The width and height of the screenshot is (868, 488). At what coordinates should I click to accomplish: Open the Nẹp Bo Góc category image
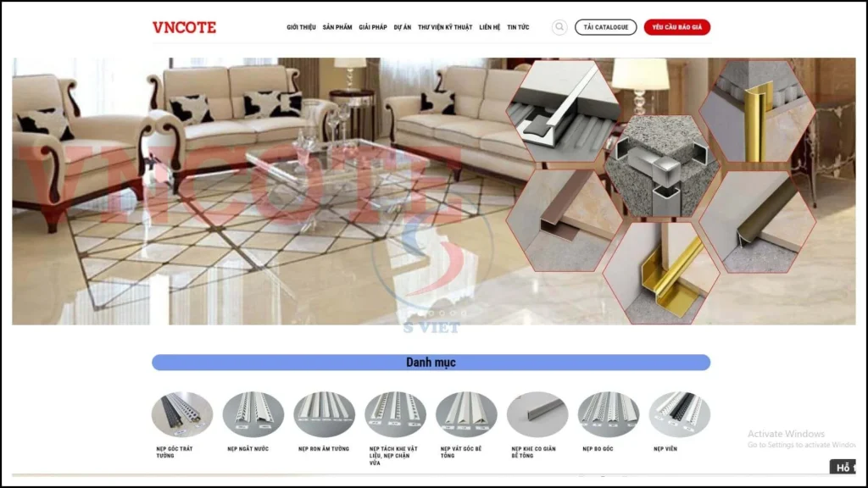pyautogui.click(x=609, y=414)
